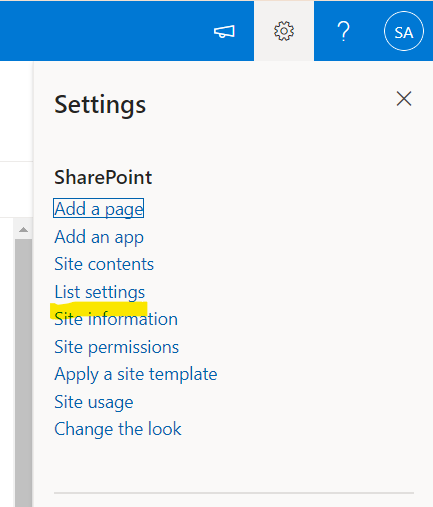
Task: Click the SharePoint section heading
Action: (103, 177)
